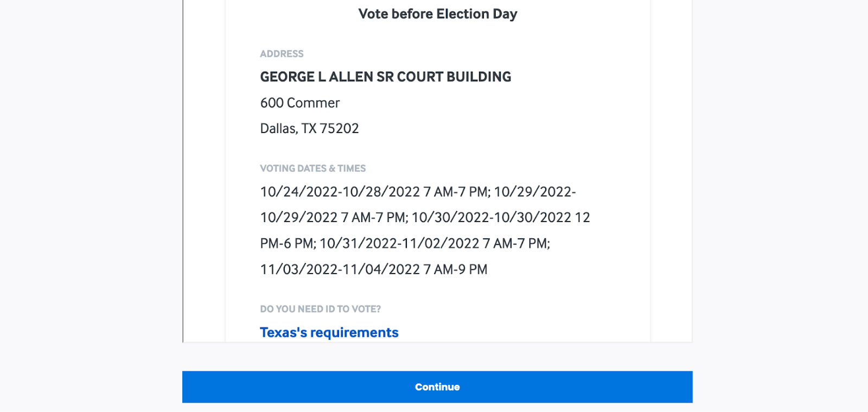Click the TX state abbreviation
Viewport: 868px width, 412px height.
coord(309,129)
